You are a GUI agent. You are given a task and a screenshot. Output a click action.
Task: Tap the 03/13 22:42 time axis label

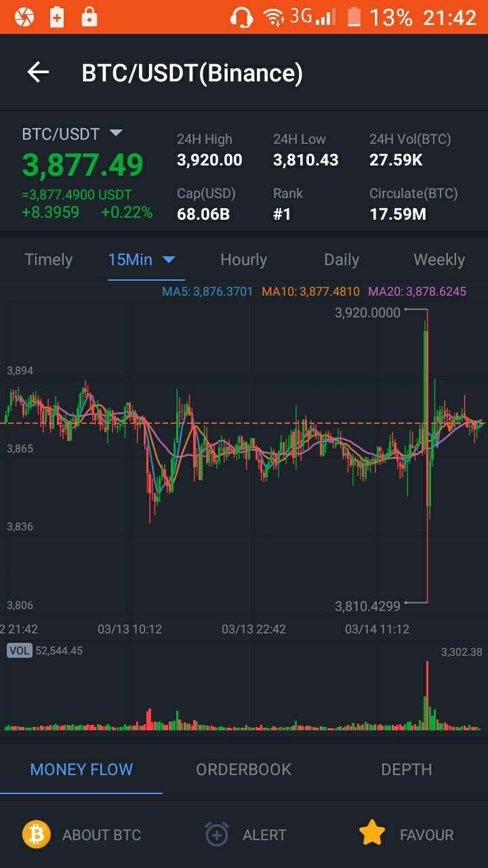253,629
